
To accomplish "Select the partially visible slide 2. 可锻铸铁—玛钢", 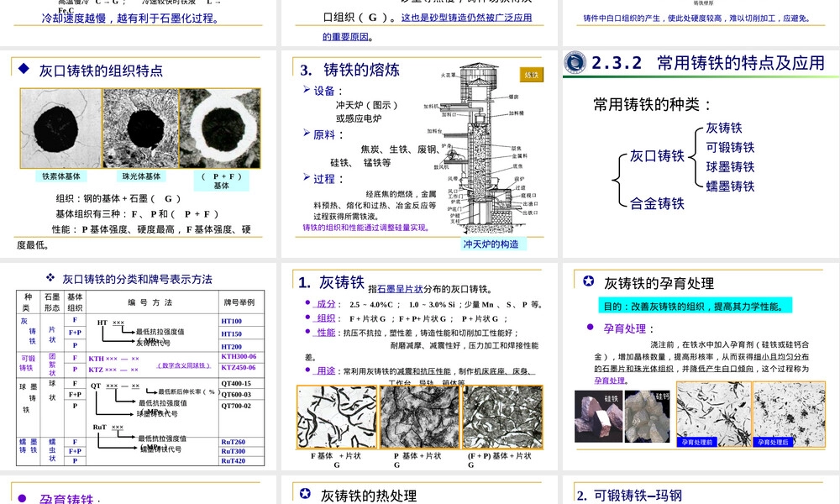I will pyautogui.click(x=701, y=490).
